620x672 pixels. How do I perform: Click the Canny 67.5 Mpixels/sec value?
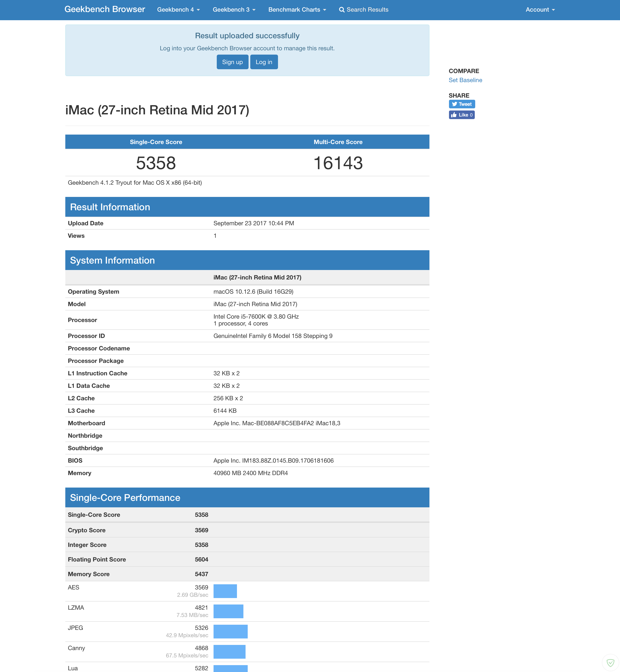coord(187,655)
